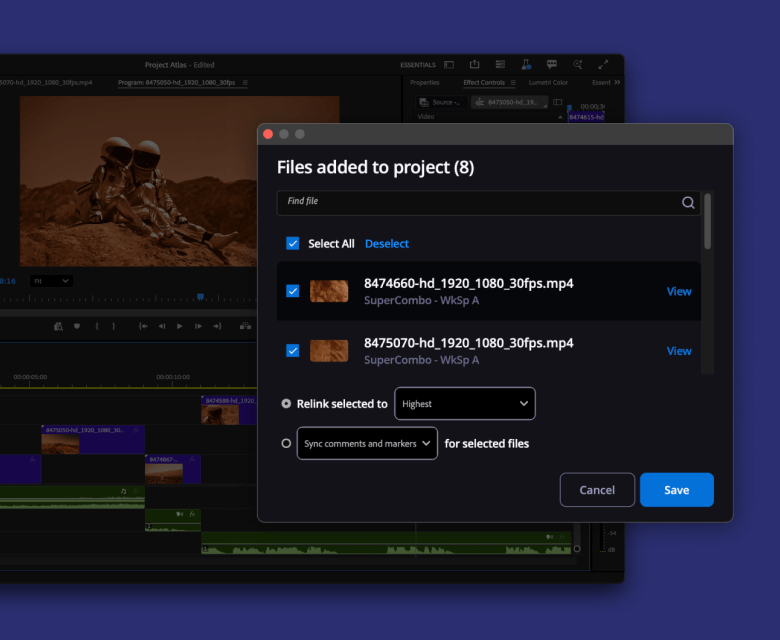Image resolution: width=780 pixels, height=640 pixels.
Task: Step forward one frame in Program monitor
Action: point(199,326)
